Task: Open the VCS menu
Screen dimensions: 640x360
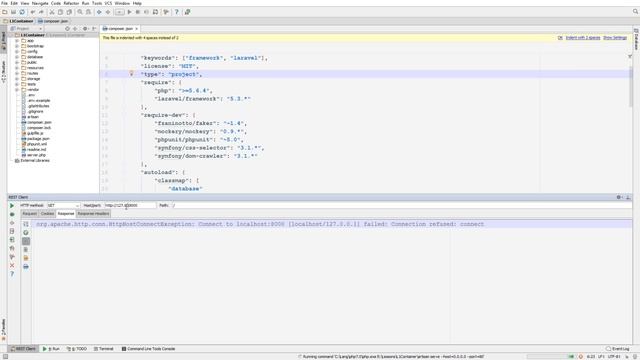Action: [x=108, y=3]
